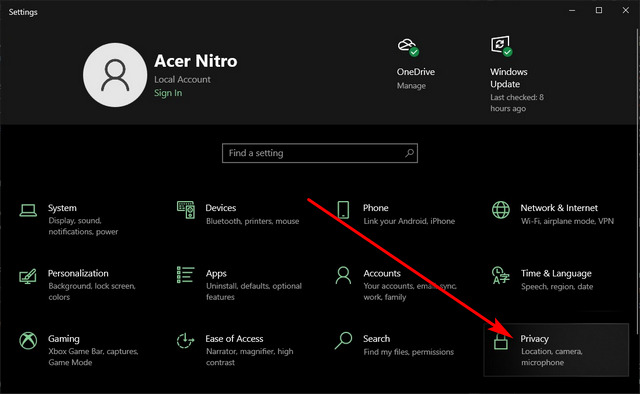Open the Time & Language heading
640x394 pixels.
pos(556,274)
